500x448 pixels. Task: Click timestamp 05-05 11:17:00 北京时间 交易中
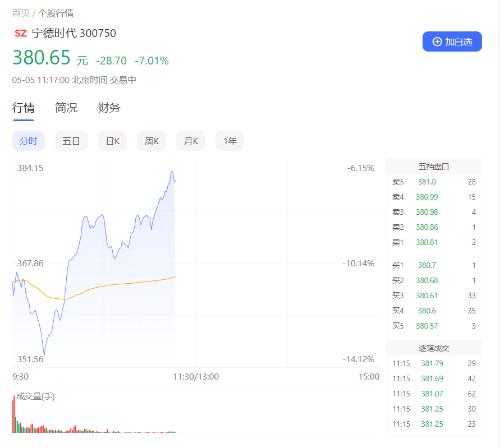(x=74, y=80)
